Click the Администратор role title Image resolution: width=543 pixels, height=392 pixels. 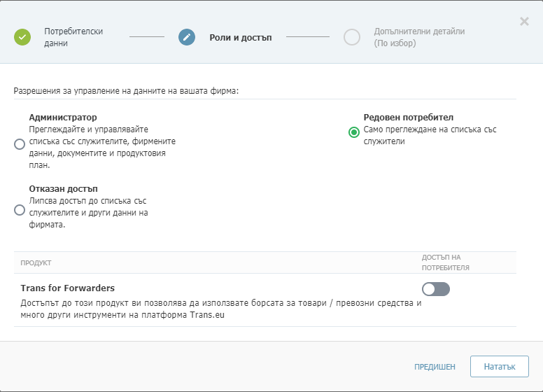[63, 118]
